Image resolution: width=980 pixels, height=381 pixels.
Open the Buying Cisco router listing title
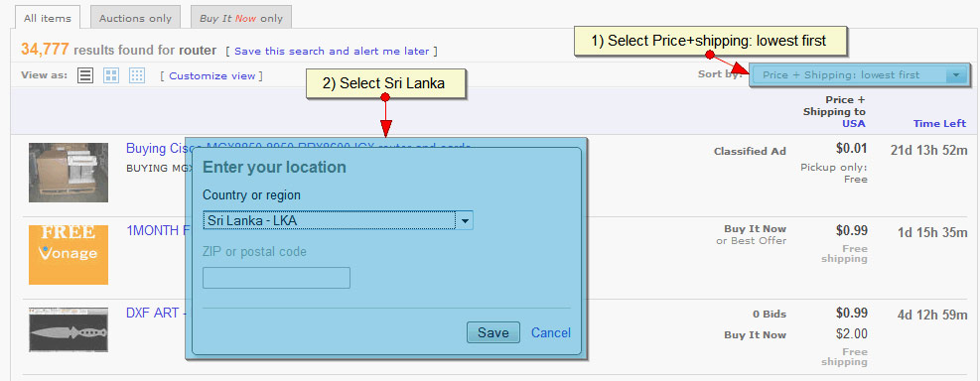[298, 149]
